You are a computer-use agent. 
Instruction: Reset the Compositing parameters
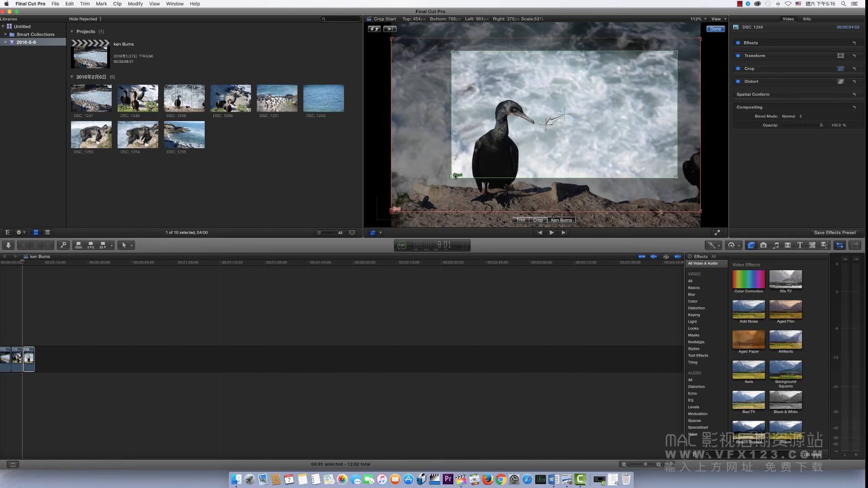[854, 107]
